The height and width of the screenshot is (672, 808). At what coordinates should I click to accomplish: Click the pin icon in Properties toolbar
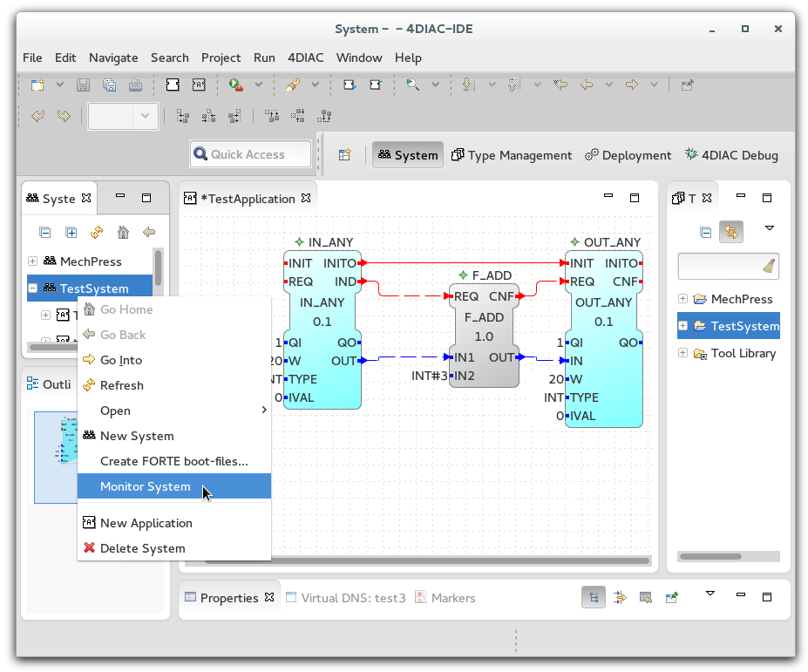coord(672,598)
